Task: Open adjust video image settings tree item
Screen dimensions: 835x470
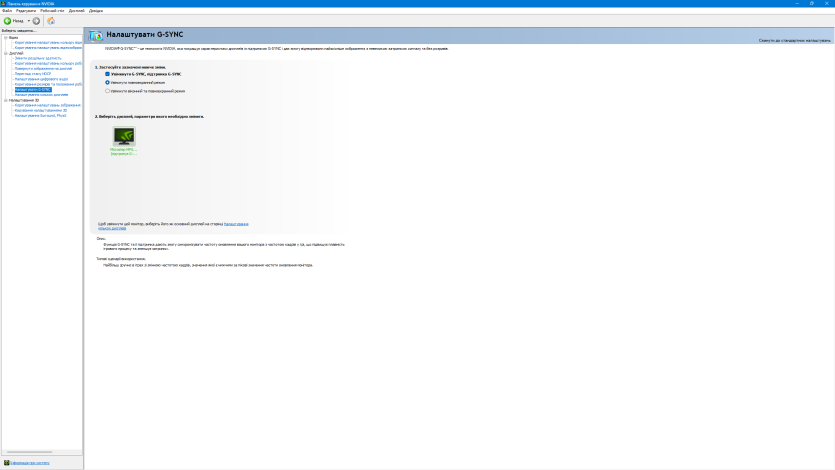Action: (x=48, y=48)
